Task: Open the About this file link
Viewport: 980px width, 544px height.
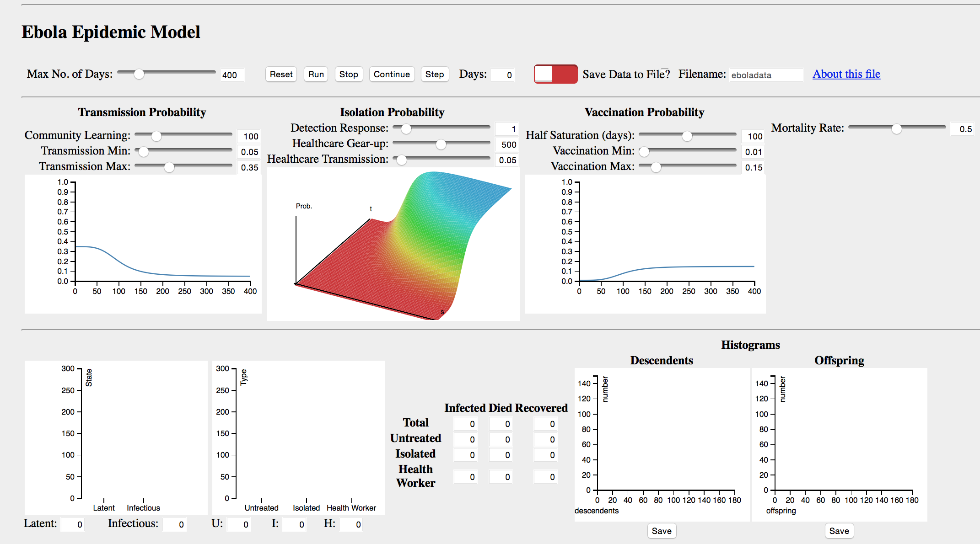Action: tap(846, 74)
